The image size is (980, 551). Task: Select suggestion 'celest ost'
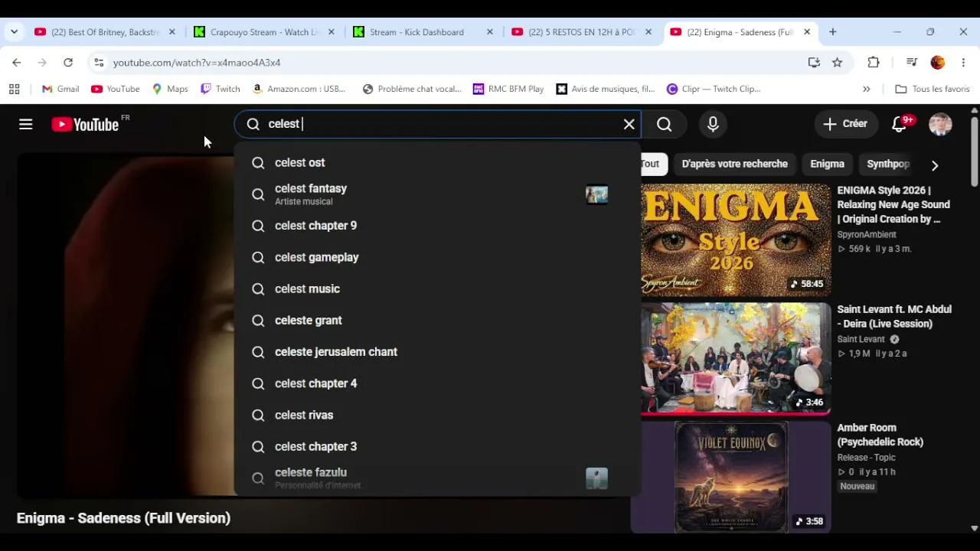(x=437, y=162)
